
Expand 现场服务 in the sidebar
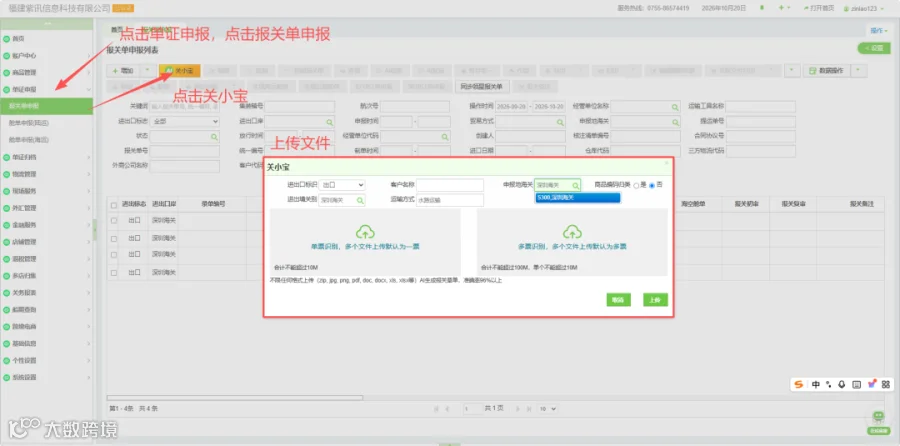[x=46, y=191]
